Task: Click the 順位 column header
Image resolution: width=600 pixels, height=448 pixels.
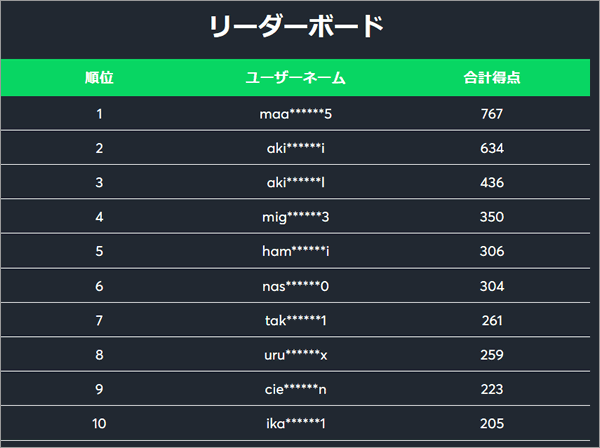Action: pyautogui.click(x=99, y=78)
